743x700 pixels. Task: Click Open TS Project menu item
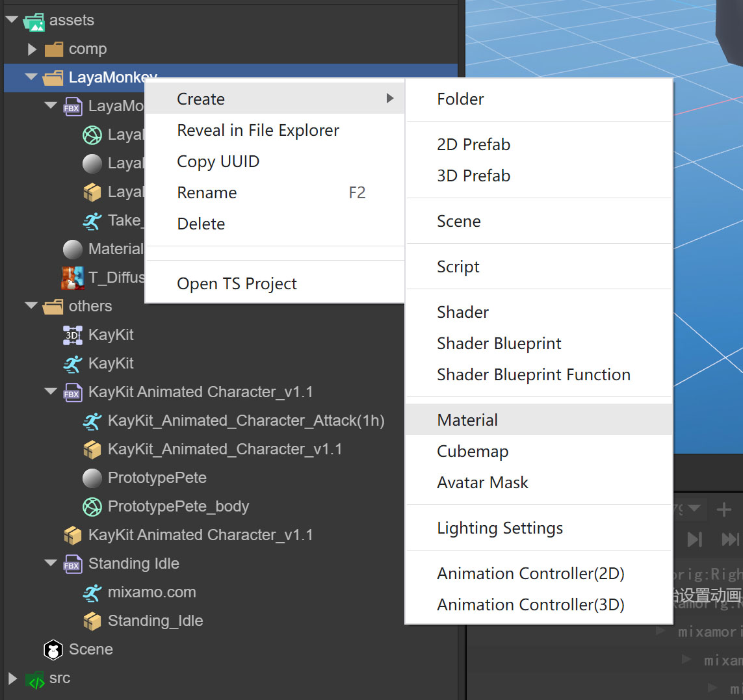click(237, 283)
